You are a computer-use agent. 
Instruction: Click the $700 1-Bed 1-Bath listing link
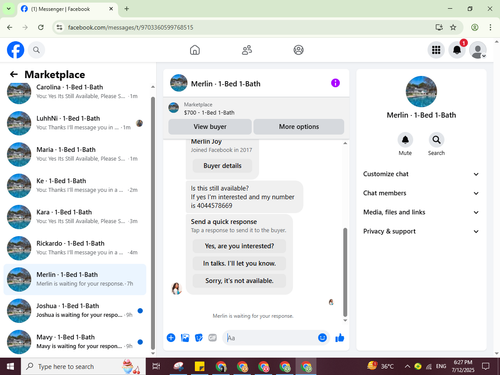tap(209, 113)
